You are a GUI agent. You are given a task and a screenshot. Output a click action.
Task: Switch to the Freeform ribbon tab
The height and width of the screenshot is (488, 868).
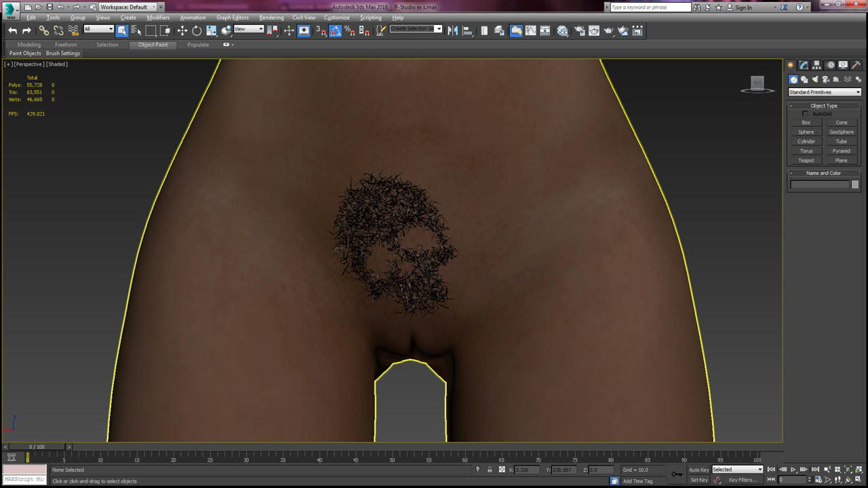pyautogui.click(x=66, y=45)
